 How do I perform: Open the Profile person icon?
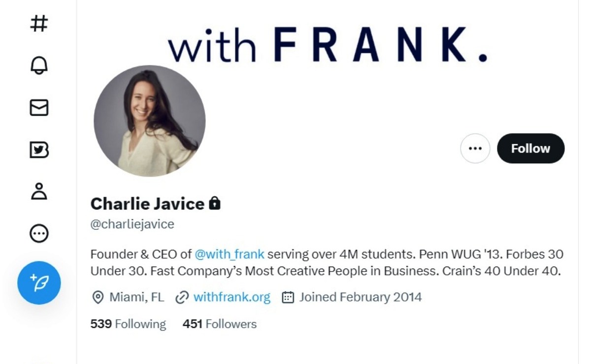(39, 191)
